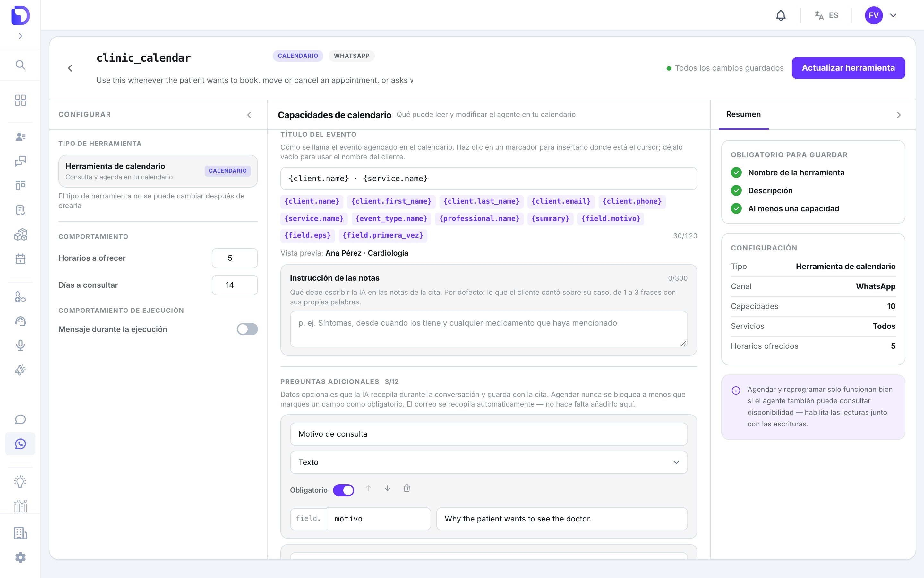
Task: Insert the {client.first_name} placeholder chip
Action: pyautogui.click(x=391, y=201)
